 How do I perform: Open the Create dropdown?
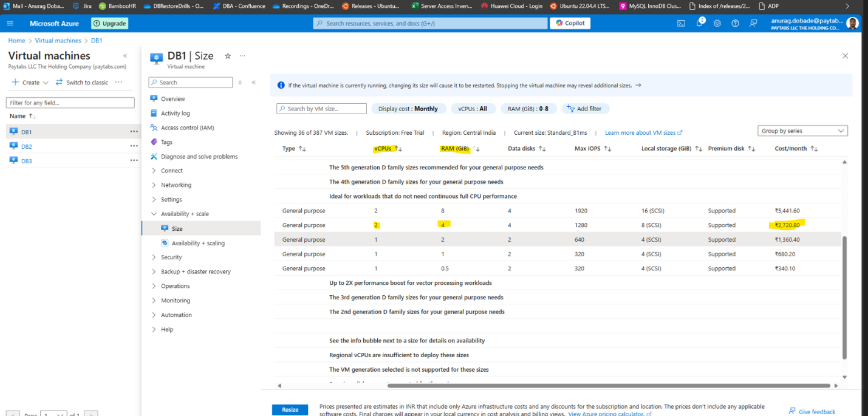click(30, 83)
